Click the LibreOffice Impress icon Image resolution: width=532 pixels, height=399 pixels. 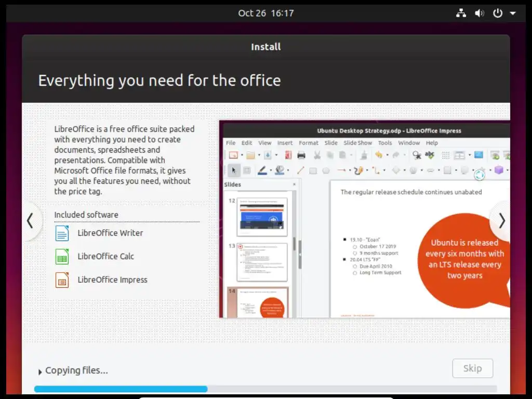(x=62, y=280)
